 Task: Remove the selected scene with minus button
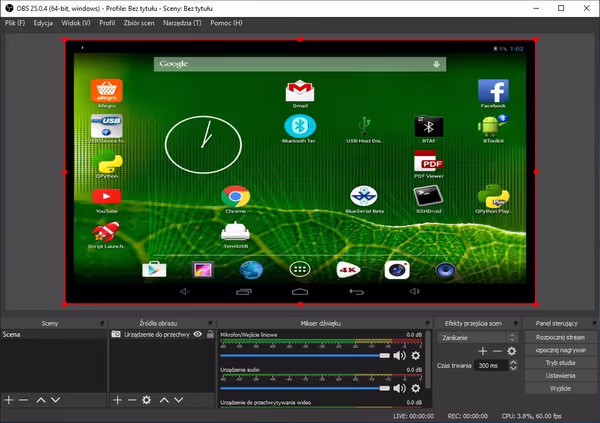point(23,400)
